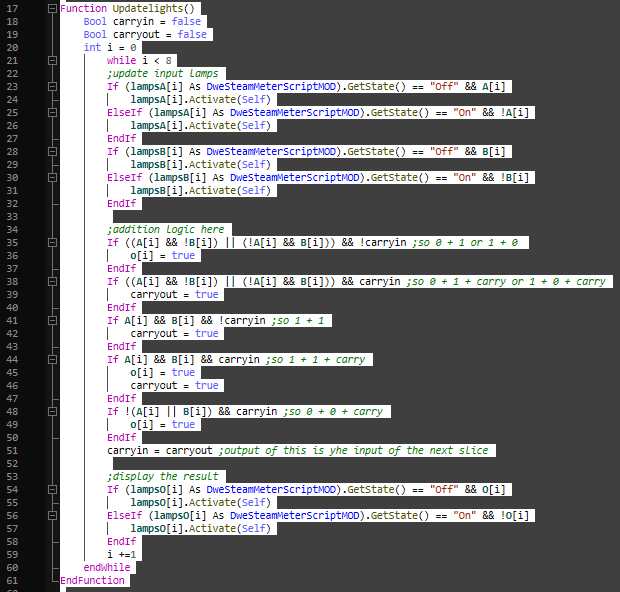Click 'Bool carryin = false' declaration
This screenshot has height=592, width=620.
(x=142, y=21)
